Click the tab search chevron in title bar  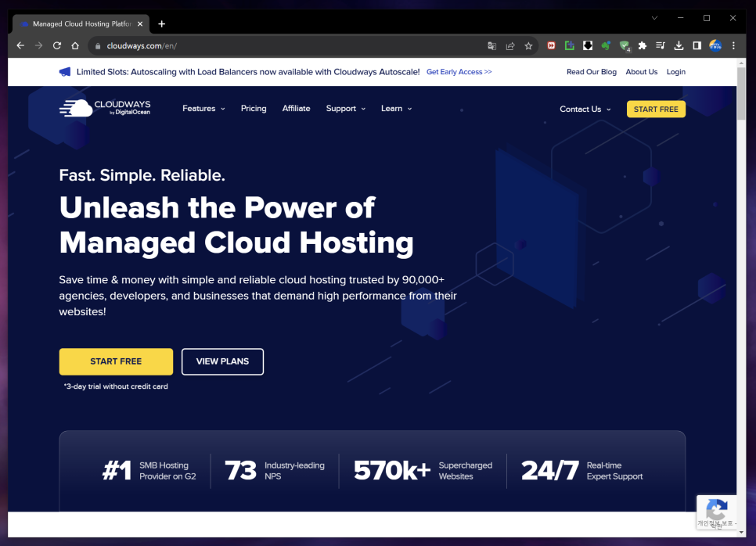coord(654,18)
